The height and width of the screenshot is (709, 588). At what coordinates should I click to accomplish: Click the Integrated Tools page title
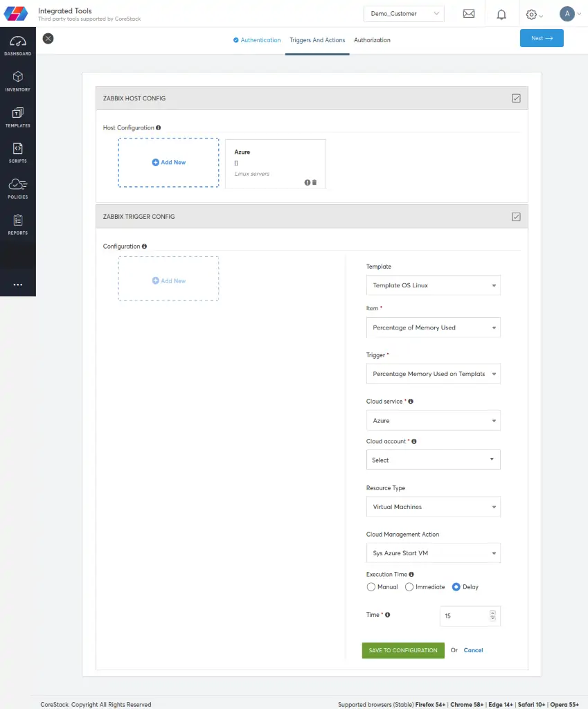pos(64,11)
